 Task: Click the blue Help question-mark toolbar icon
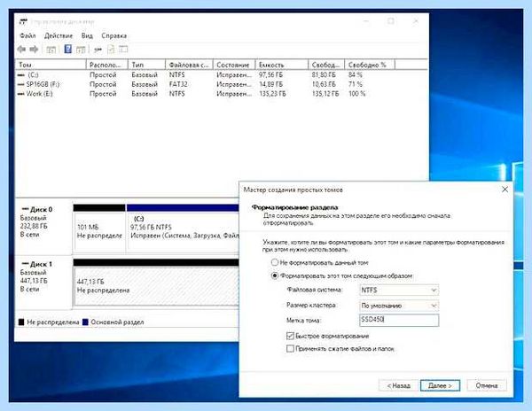pyautogui.click(x=68, y=49)
